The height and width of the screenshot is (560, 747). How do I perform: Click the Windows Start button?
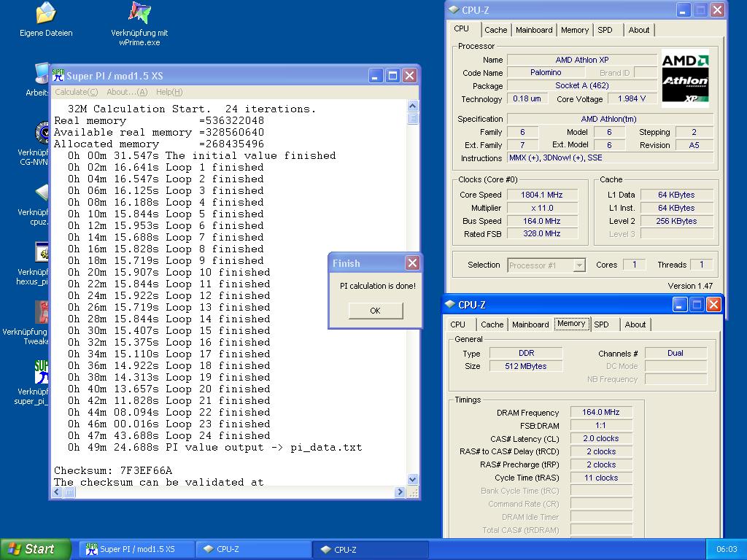pyautogui.click(x=35, y=549)
